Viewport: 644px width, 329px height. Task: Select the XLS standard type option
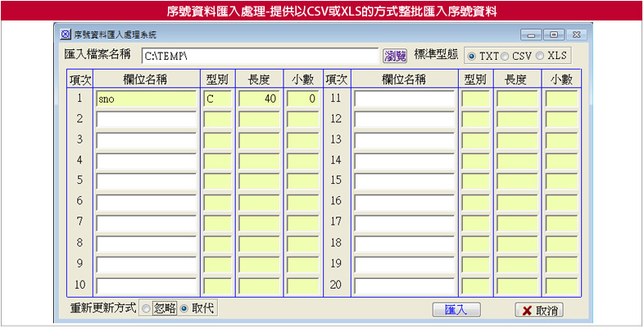(x=539, y=57)
